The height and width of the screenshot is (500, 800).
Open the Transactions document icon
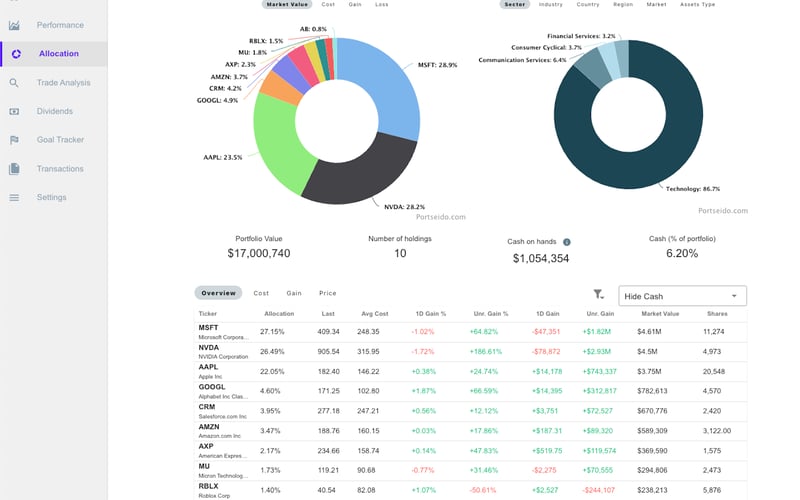14,169
